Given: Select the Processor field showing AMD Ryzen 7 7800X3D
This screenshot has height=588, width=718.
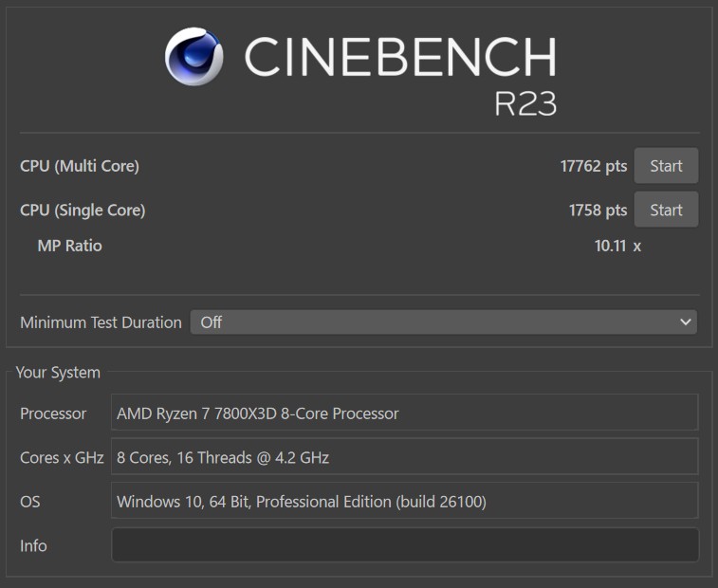Looking at the screenshot, I should click(x=405, y=413).
